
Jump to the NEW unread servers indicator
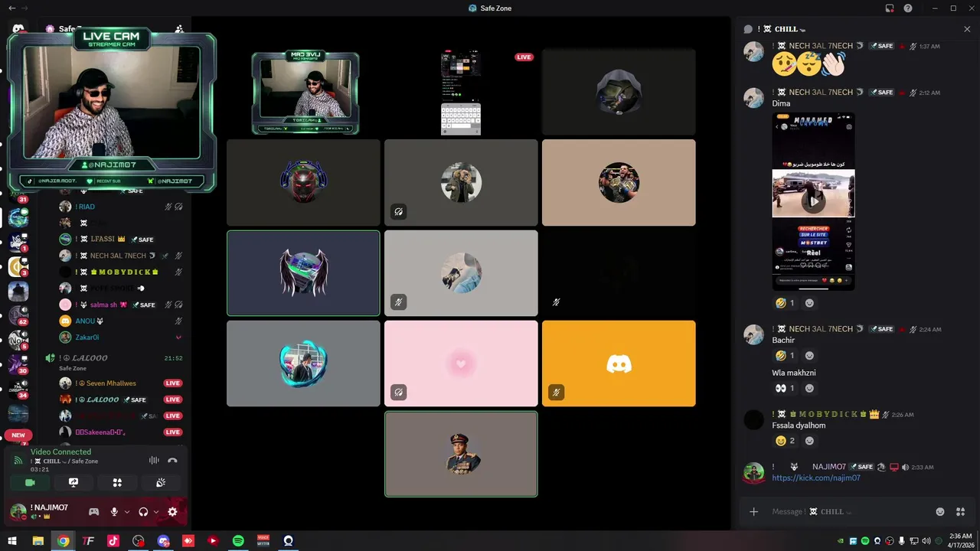point(18,435)
